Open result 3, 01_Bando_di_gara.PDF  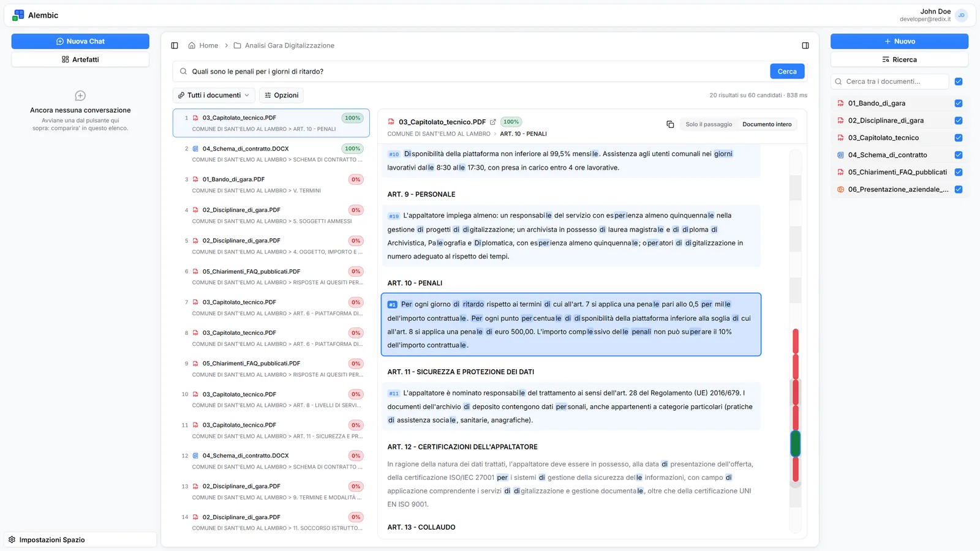coord(271,185)
